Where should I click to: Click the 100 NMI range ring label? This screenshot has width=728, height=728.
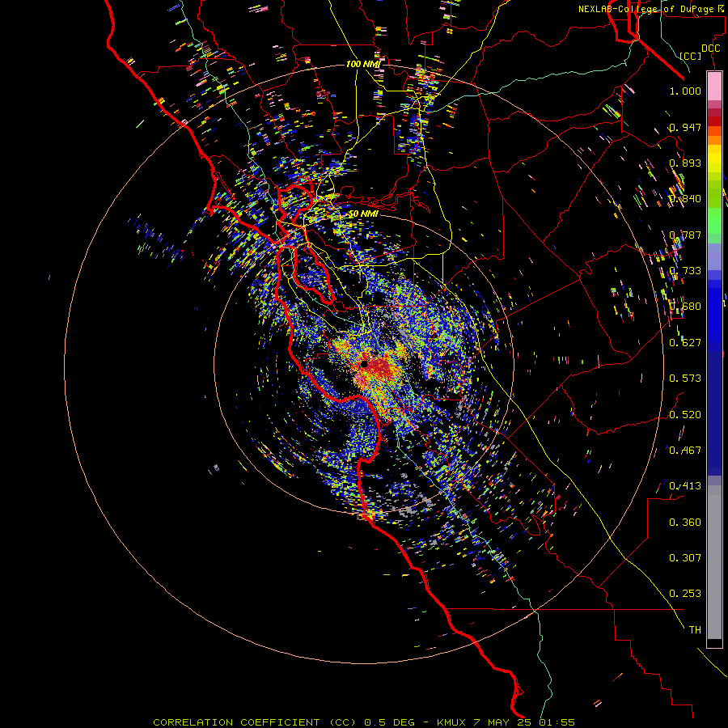pyautogui.click(x=363, y=64)
